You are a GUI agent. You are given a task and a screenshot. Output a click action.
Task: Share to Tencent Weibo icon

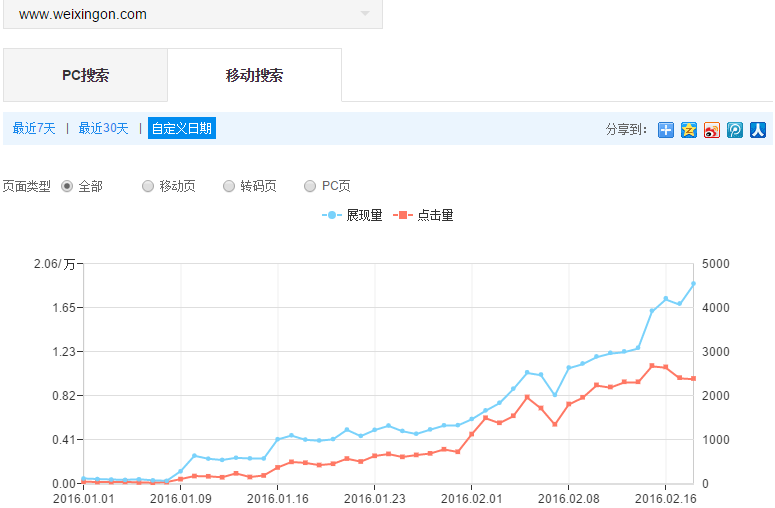[x=735, y=129]
